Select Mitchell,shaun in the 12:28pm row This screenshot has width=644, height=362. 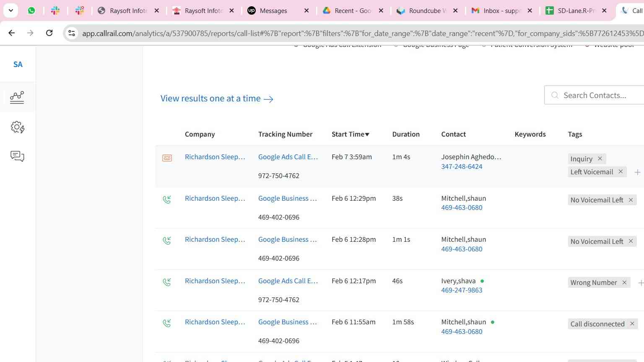coord(464,239)
